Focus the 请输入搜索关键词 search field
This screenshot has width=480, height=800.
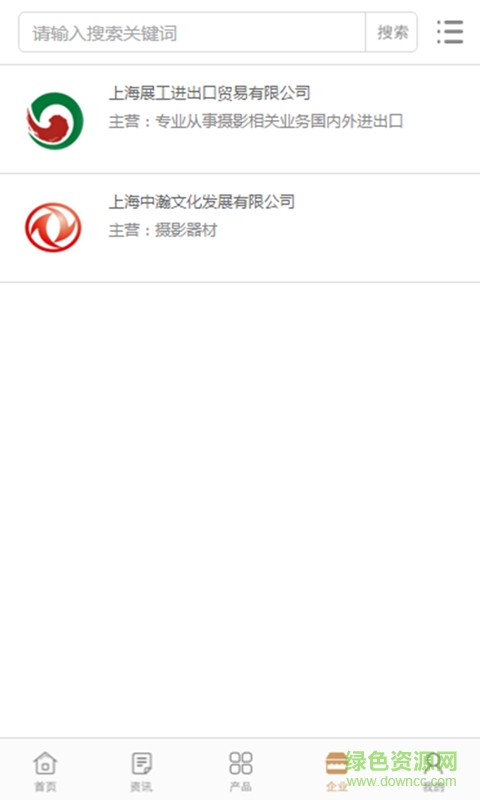click(x=192, y=33)
